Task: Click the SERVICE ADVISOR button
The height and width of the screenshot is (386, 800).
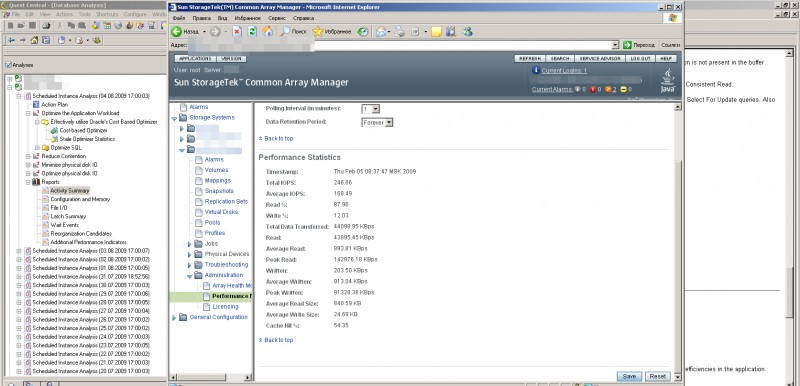Action: (x=600, y=59)
